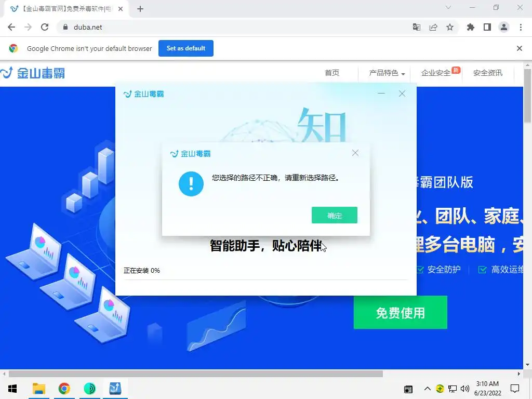Click the green 免费使用 button

[401, 312]
